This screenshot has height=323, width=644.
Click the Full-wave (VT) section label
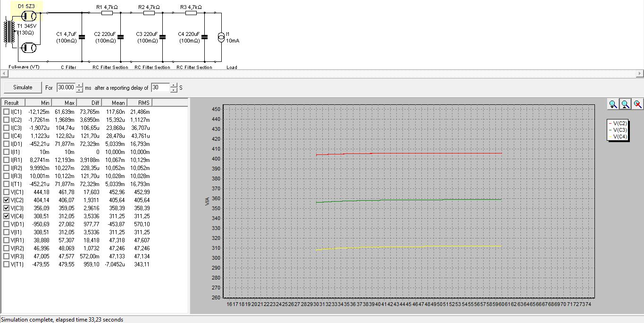pos(24,67)
